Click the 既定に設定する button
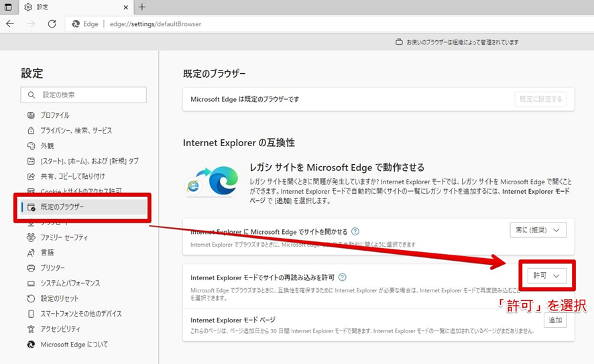Viewport: 594px width, 364px height. (540, 99)
